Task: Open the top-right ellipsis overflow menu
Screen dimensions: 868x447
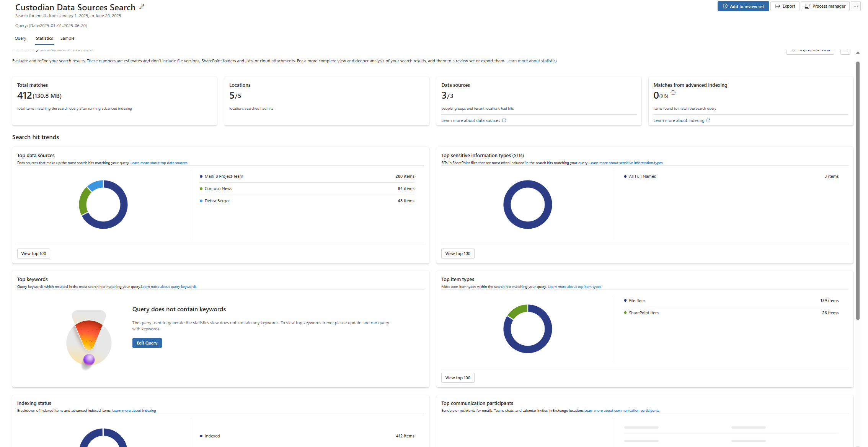Action: click(855, 6)
